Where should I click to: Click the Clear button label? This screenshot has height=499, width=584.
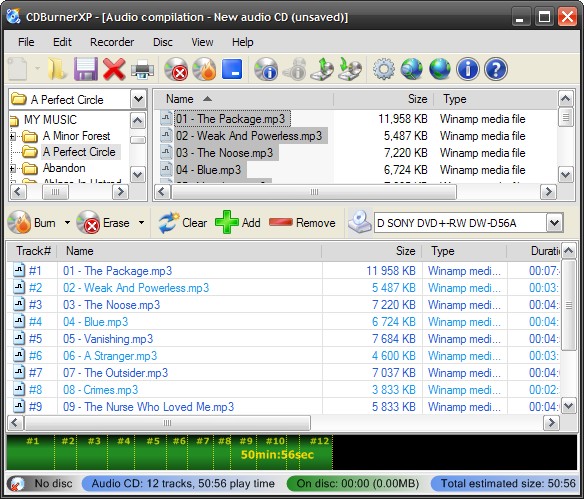[194, 223]
